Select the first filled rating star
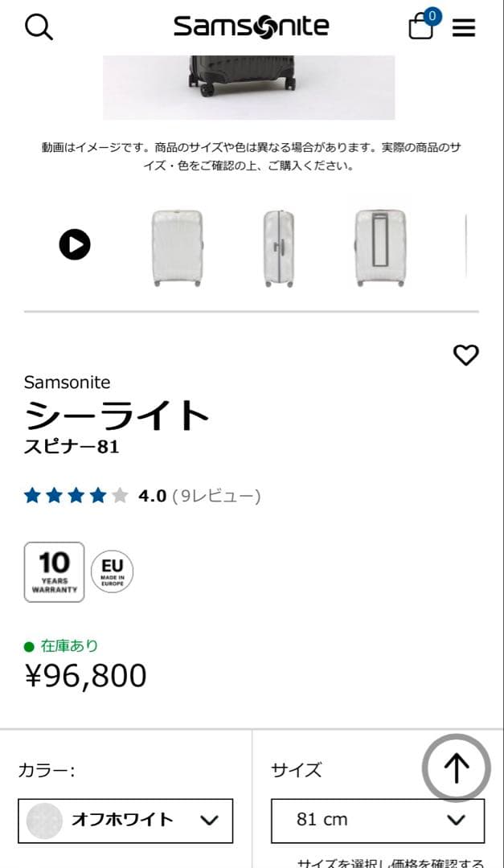Viewport: 504px width, 868px height. [32, 496]
